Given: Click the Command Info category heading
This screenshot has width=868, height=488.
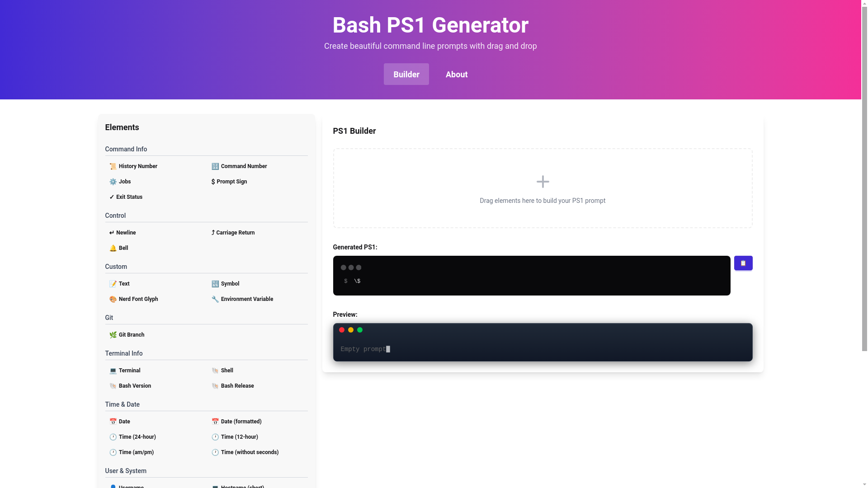Looking at the screenshot, I should (x=126, y=149).
